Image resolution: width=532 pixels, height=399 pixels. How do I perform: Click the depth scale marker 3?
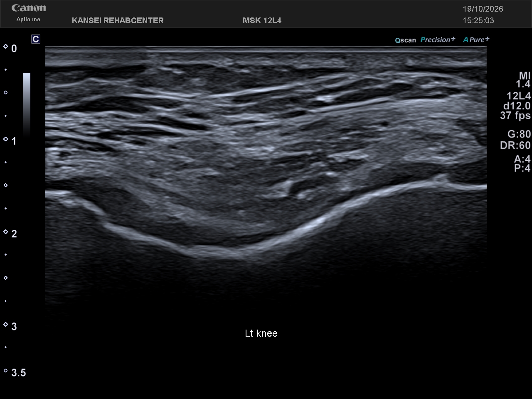(14, 327)
